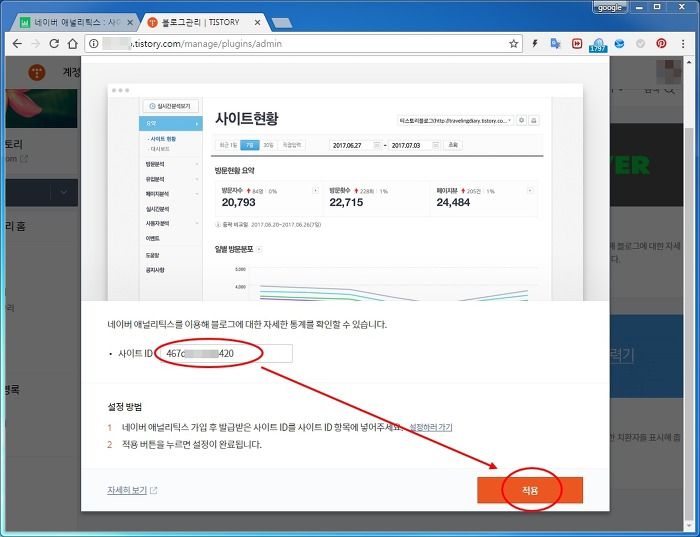Click the 설정 방법 heading
This screenshot has height=537, width=700.
coord(125,407)
